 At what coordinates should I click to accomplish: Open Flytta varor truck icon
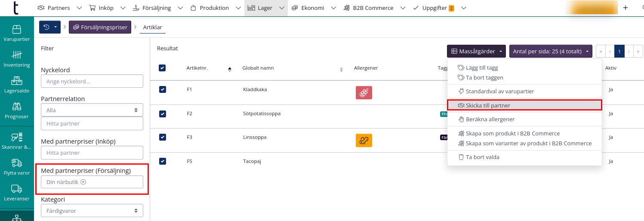click(x=16, y=166)
